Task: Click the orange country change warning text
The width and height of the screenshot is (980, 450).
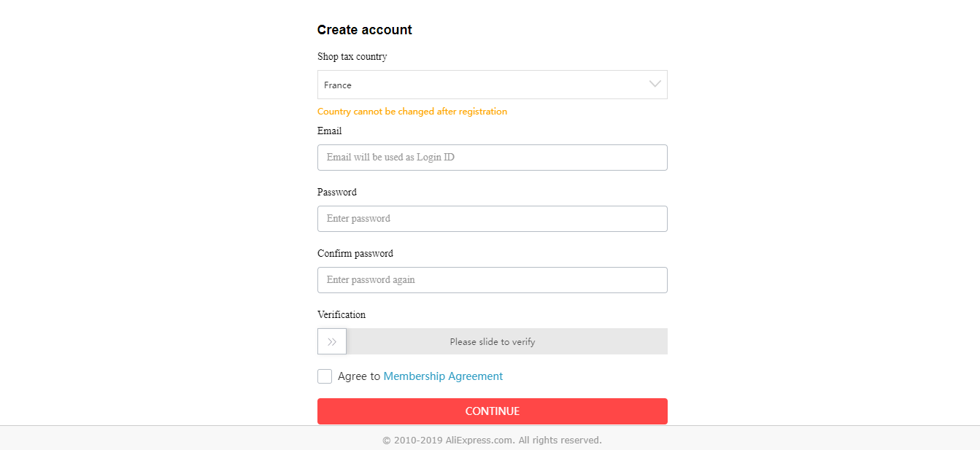Action: point(412,112)
